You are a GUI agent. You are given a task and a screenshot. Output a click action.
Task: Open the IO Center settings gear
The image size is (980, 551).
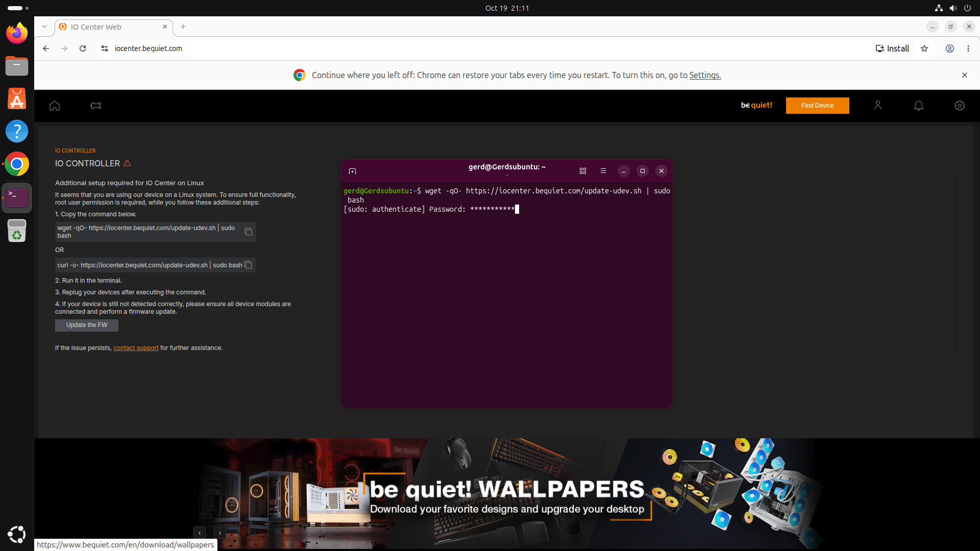(x=960, y=105)
